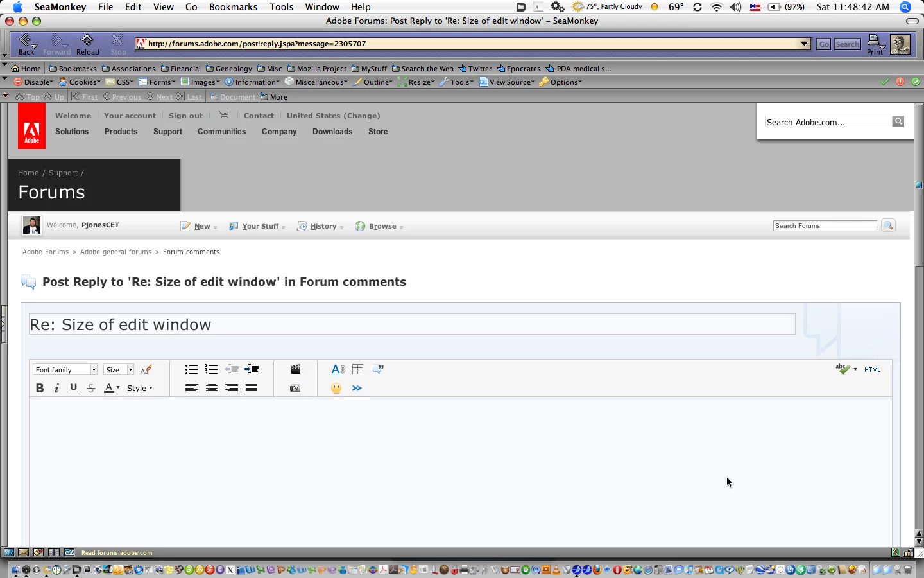Click the Search Adobe.com input field
The image size is (924, 578).
[828, 121]
